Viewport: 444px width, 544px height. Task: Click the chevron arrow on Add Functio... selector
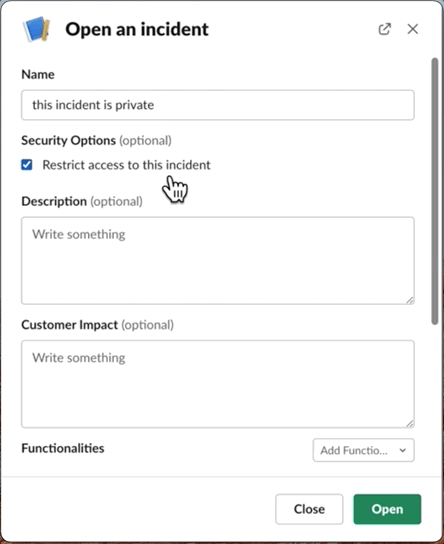[403, 450]
